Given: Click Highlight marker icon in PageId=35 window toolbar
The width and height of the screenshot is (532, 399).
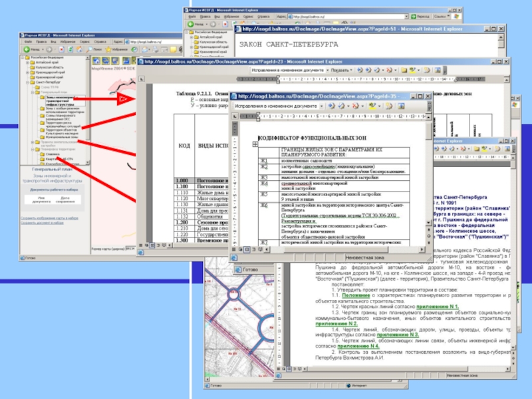Looking at the screenshot, I should coord(372,106).
